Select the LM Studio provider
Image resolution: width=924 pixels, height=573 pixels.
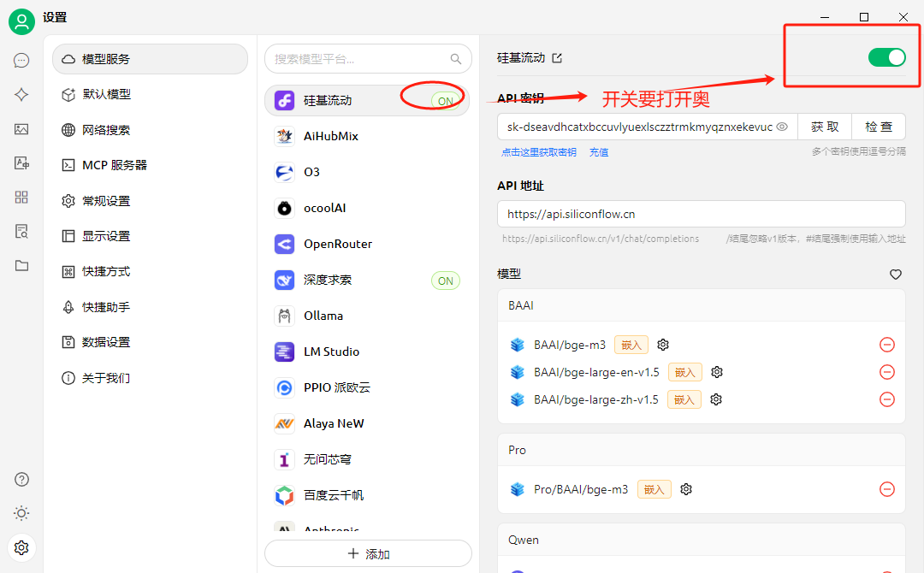point(367,351)
